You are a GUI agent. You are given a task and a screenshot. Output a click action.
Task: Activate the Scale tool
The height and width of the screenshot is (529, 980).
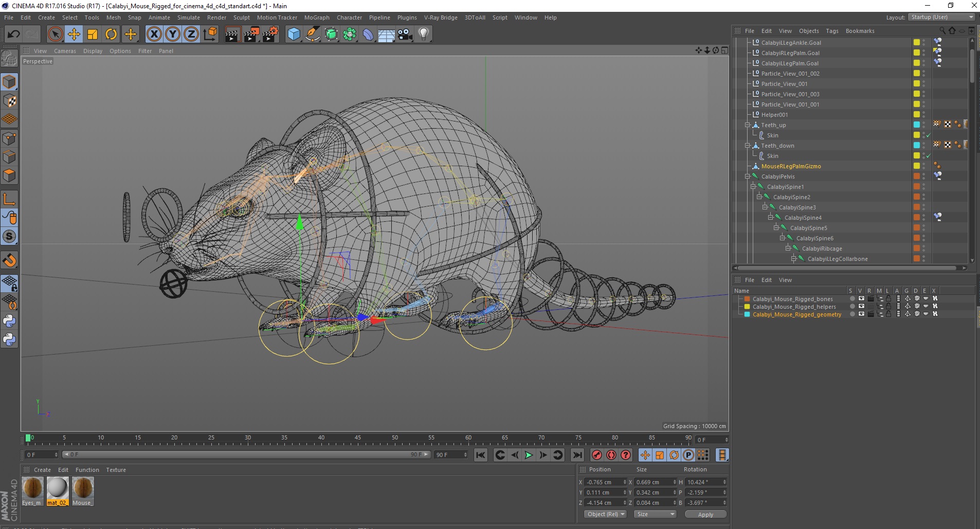pos(93,34)
